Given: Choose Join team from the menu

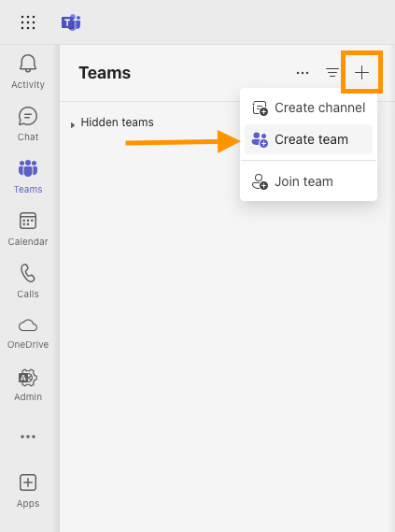Looking at the screenshot, I should coord(308,181).
